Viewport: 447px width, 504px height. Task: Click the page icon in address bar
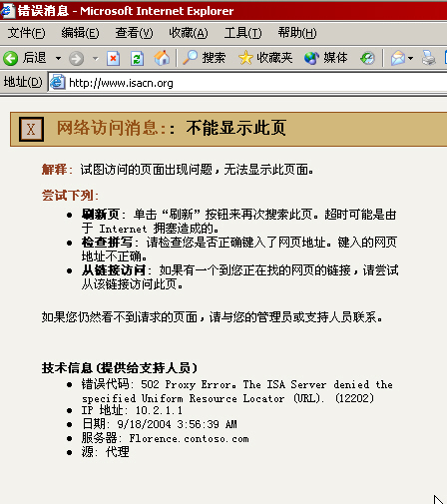pyautogui.click(x=58, y=83)
